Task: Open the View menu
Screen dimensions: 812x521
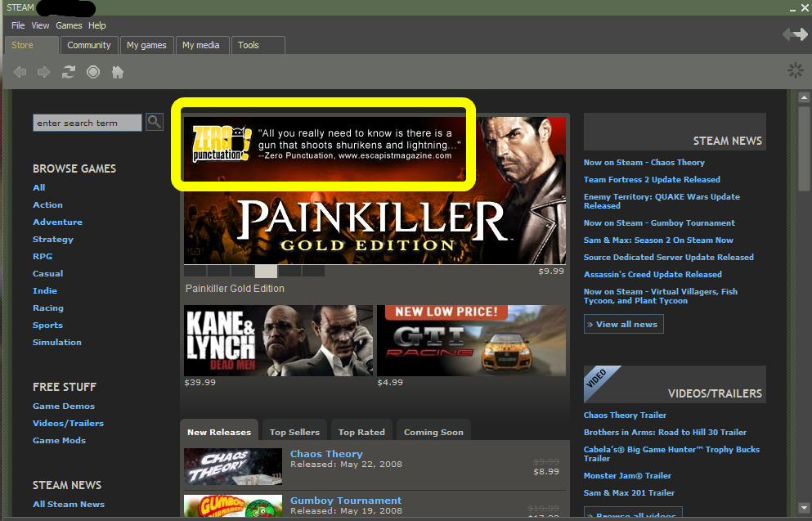Action: (x=40, y=26)
